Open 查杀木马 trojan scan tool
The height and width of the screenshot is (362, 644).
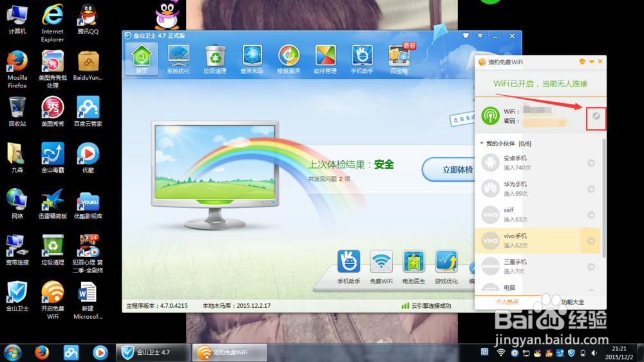coord(252,59)
